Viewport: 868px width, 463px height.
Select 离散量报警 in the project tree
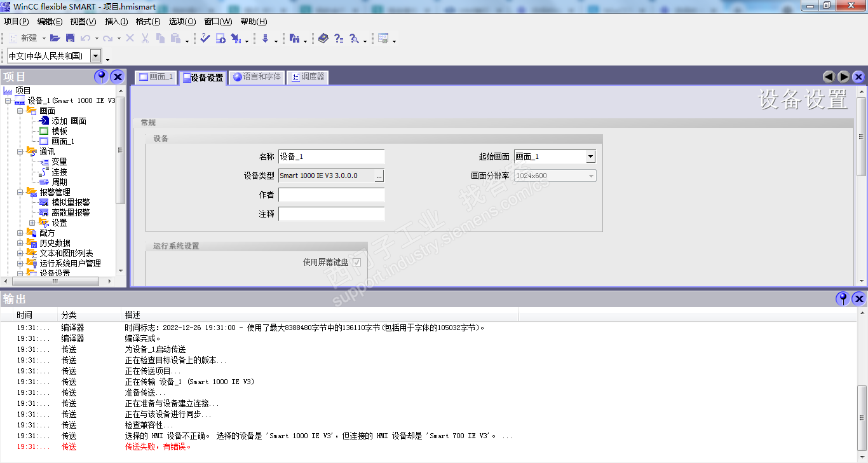[x=71, y=212]
